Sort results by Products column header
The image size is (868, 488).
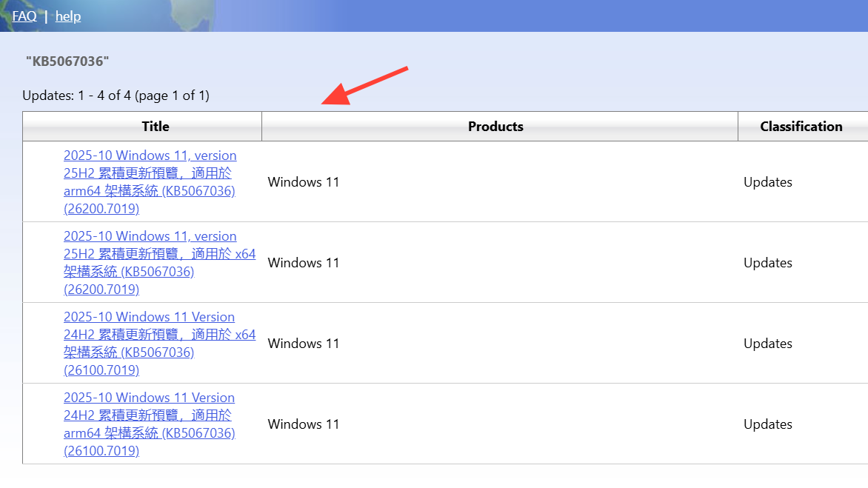coord(495,127)
